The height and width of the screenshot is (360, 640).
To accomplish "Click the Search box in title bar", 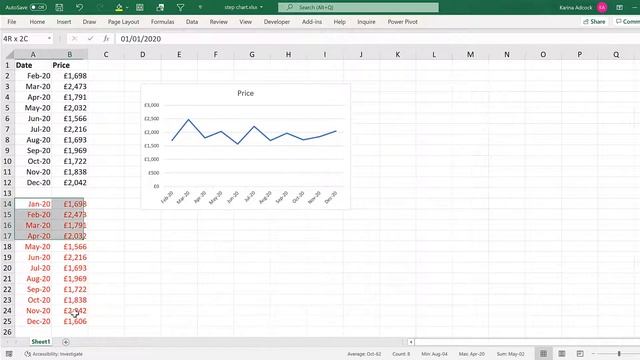I will click(x=358, y=7).
